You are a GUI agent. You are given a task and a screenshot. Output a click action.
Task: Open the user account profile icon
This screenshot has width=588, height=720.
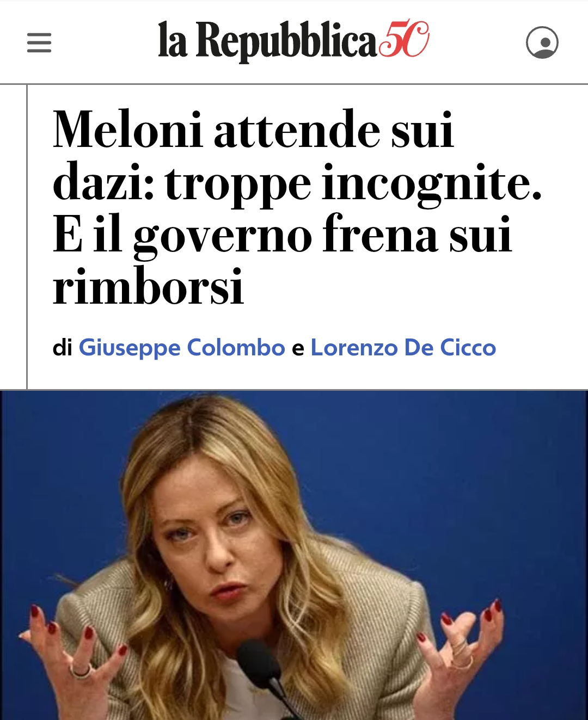point(542,42)
